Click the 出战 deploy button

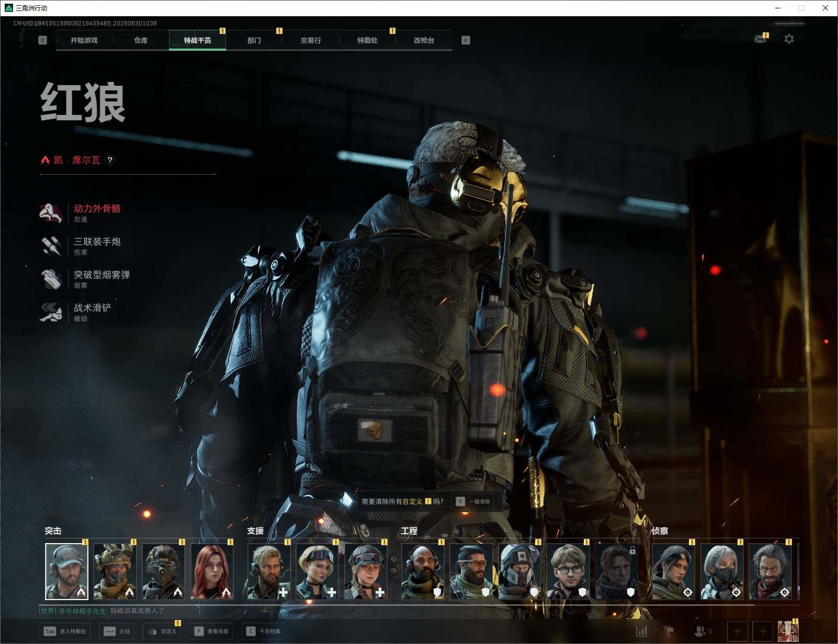click(x=117, y=631)
